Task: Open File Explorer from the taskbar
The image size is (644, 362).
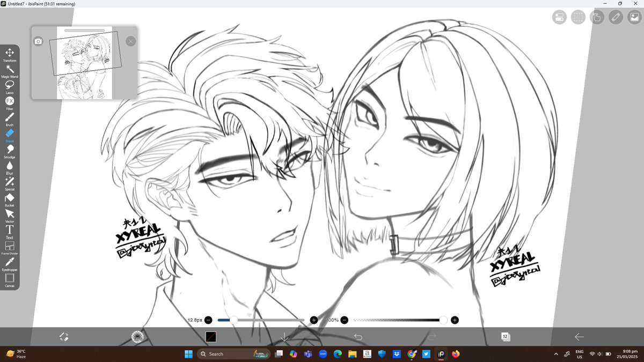Action: pos(353,354)
